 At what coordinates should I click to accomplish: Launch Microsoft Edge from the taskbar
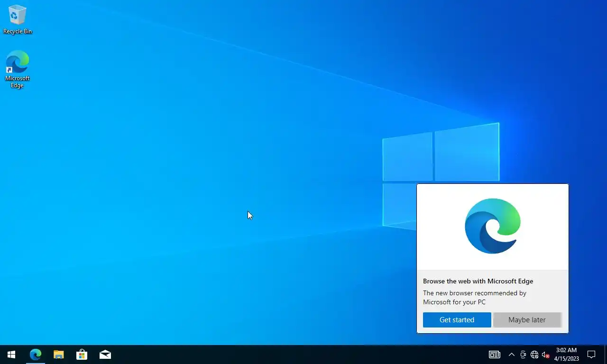(x=36, y=355)
